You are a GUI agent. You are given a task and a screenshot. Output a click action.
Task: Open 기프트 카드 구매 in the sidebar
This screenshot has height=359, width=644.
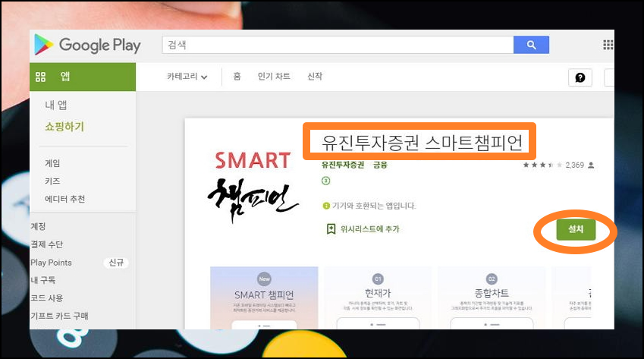tap(59, 316)
